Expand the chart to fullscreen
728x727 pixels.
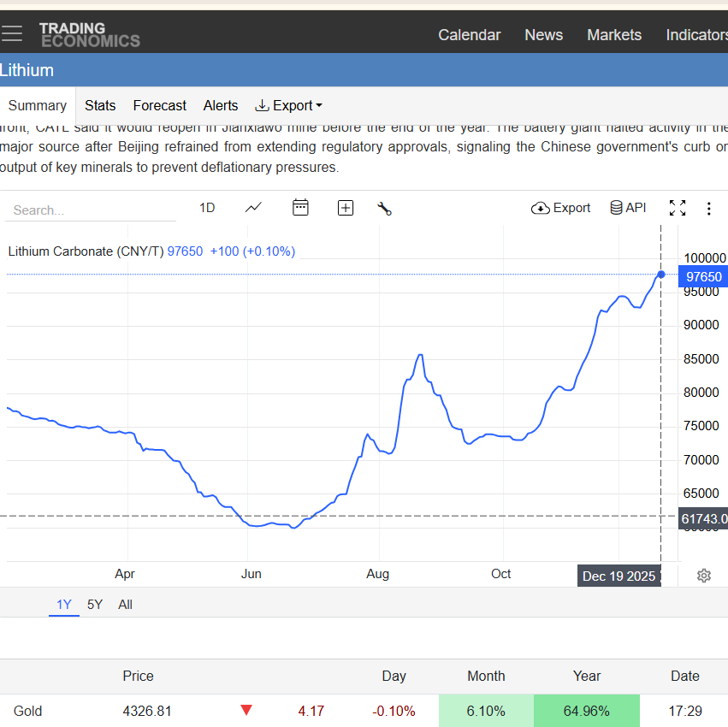click(677, 208)
